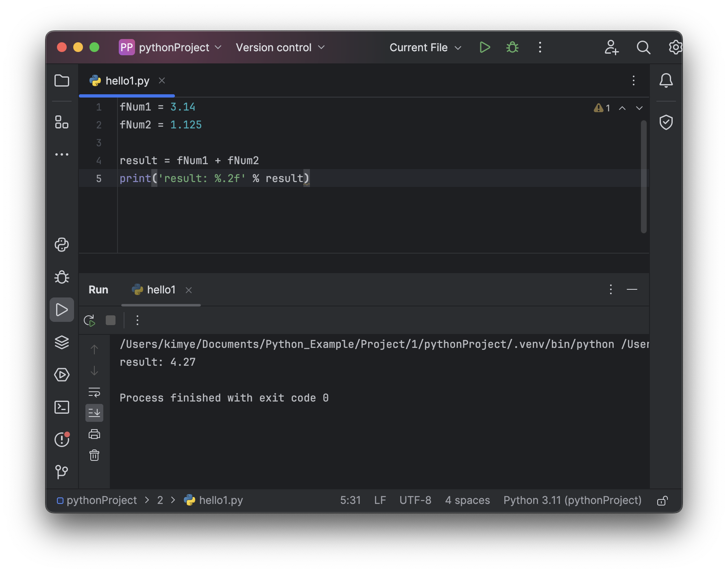Clear console with trash icon

(94, 455)
